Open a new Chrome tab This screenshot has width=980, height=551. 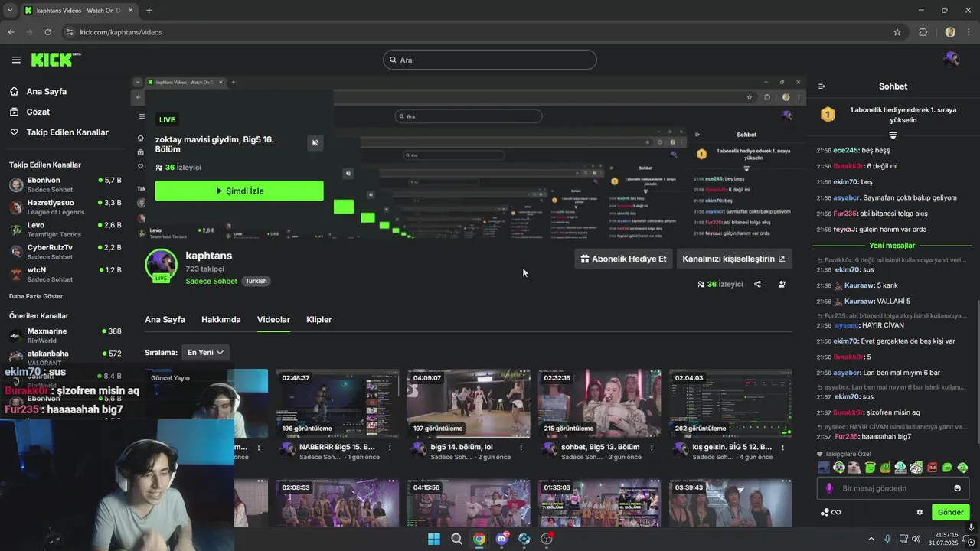149,10
